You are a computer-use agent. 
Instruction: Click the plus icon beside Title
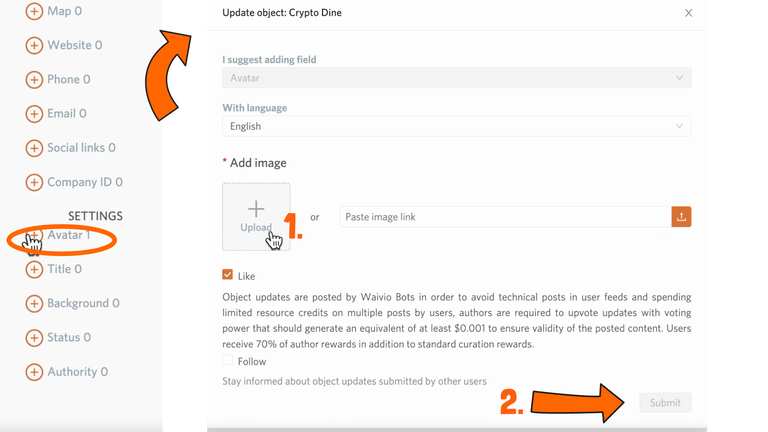[34, 269]
